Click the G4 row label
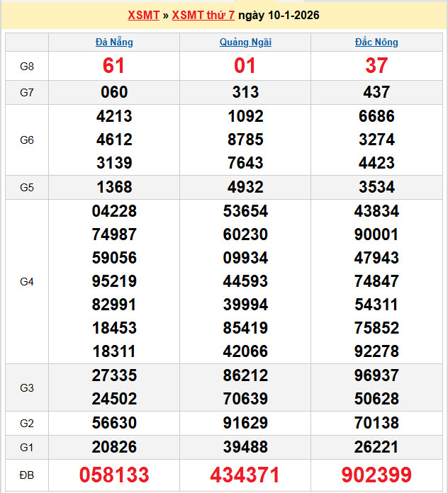The image size is (448, 493). pyautogui.click(x=27, y=281)
